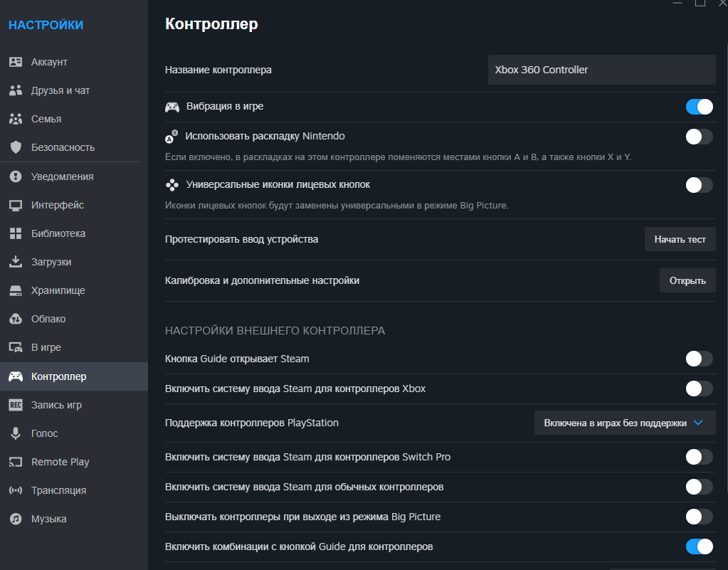Image resolution: width=728 pixels, height=570 pixels.
Task: Select the Семья label in sidebar
Action: click(x=46, y=119)
